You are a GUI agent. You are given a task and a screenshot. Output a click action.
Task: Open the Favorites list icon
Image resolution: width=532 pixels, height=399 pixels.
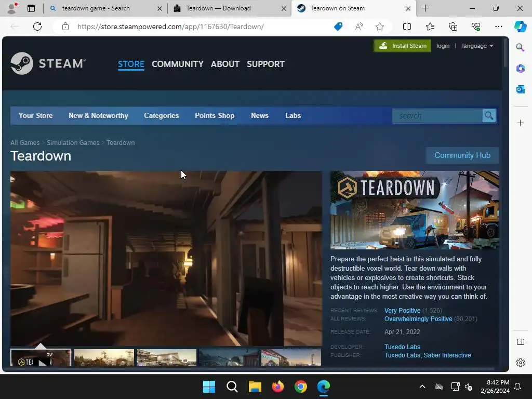tap(430, 26)
